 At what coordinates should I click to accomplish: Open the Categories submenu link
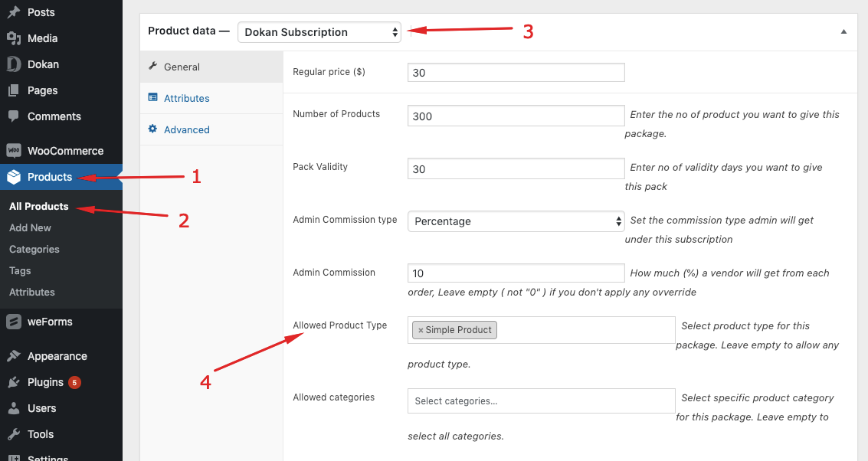34,250
